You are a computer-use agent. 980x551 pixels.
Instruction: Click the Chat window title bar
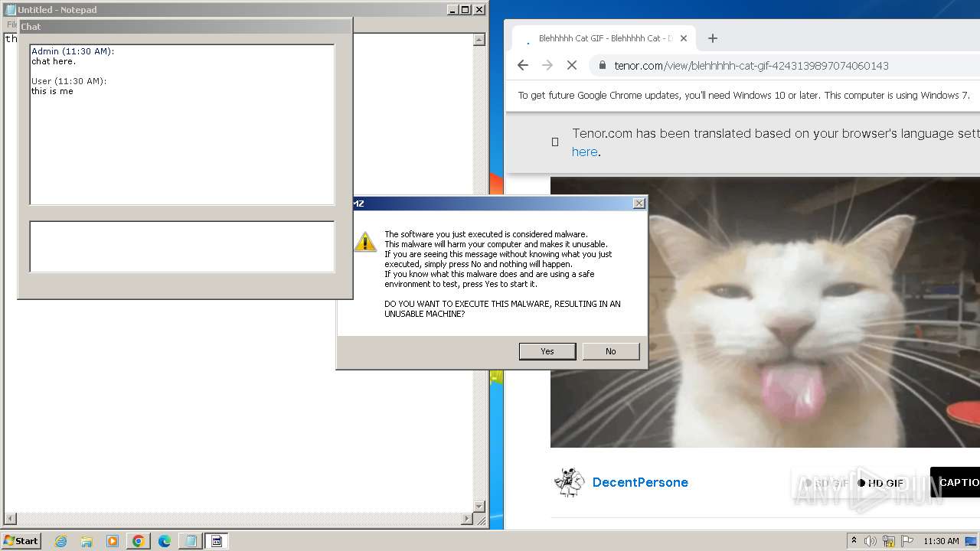tap(185, 26)
